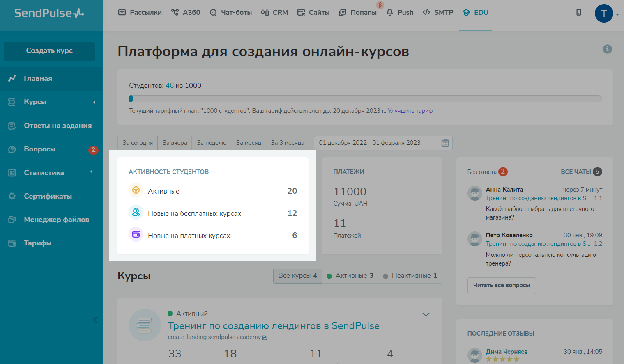The height and width of the screenshot is (364, 624).
Task: Collapse the left sidebar with arrow
Action: 95,320
